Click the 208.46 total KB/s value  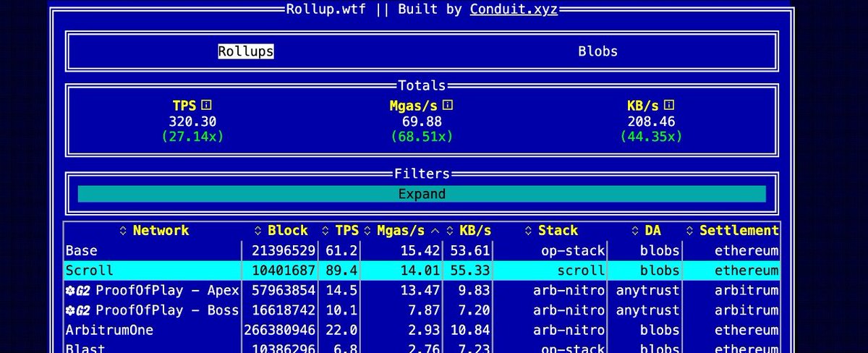coord(651,122)
